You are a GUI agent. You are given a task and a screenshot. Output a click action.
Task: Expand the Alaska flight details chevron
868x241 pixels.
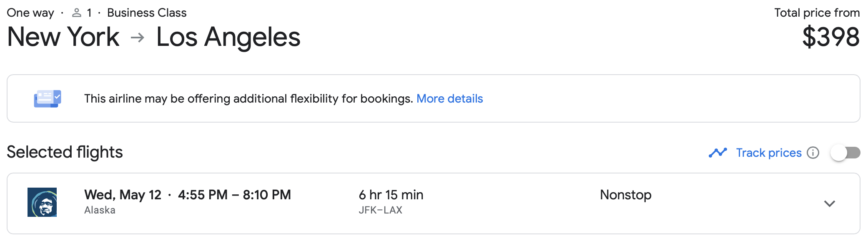point(830,203)
